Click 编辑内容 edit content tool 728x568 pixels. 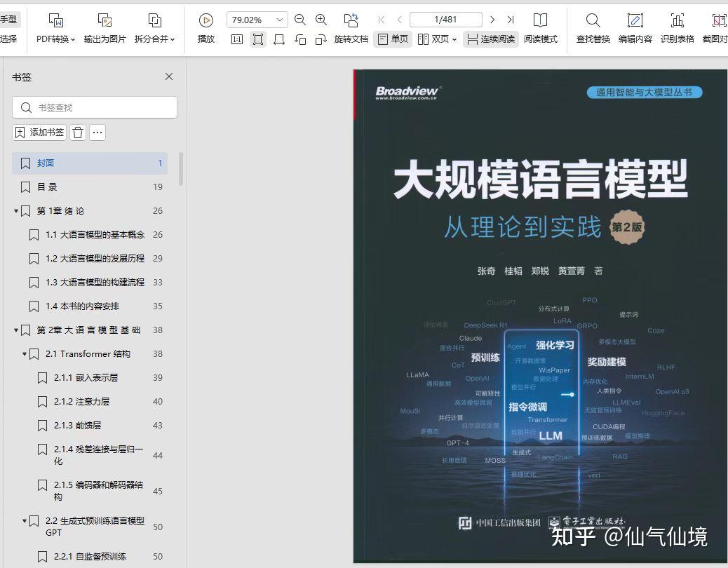[x=635, y=28]
